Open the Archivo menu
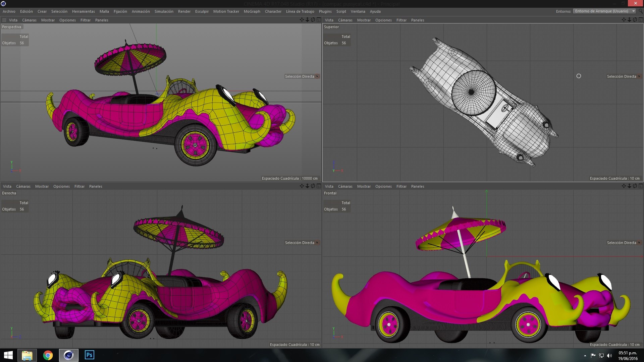 point(9,11)
